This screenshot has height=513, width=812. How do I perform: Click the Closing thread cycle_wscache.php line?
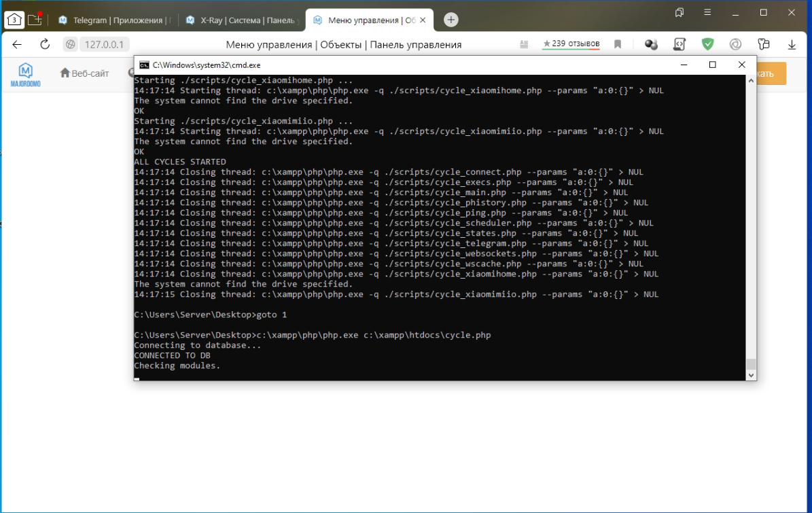[x=389, y=264]
